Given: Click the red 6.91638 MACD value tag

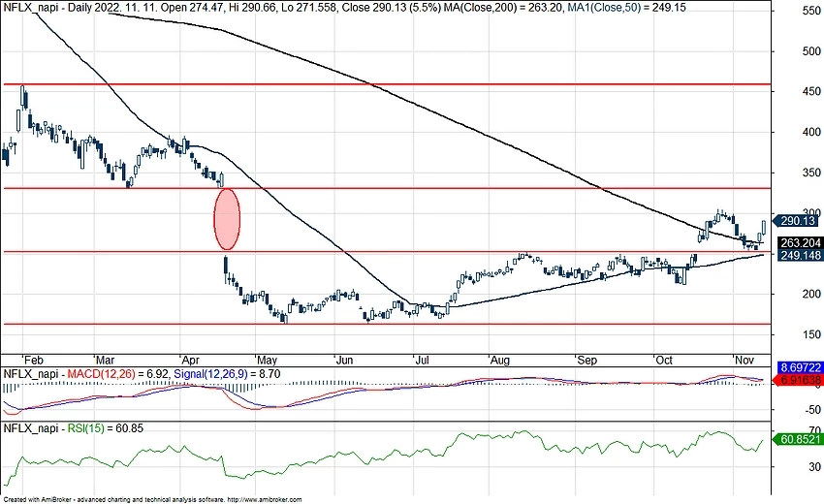Looking at the screenshot, I should click(x=797, y=380).
